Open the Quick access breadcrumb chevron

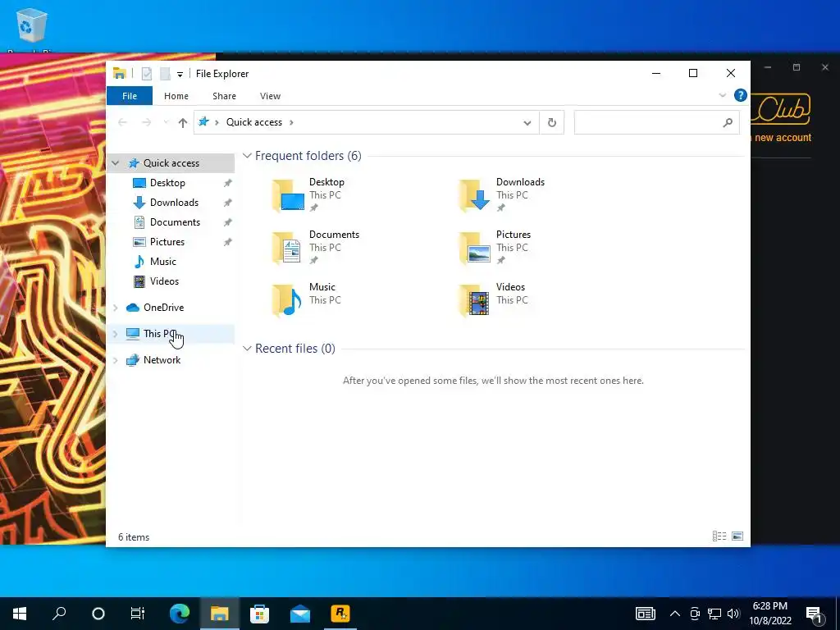coord(291,123)
